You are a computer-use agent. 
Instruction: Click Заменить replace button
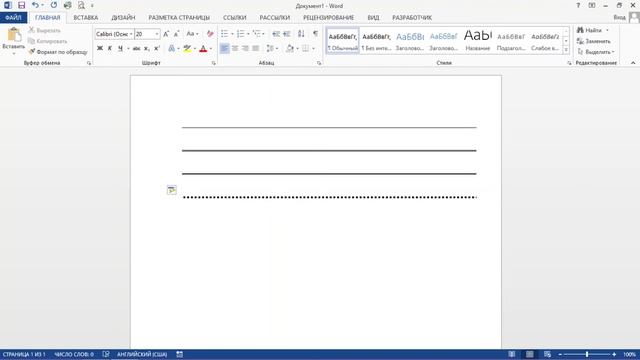click(x=593, y=41)
